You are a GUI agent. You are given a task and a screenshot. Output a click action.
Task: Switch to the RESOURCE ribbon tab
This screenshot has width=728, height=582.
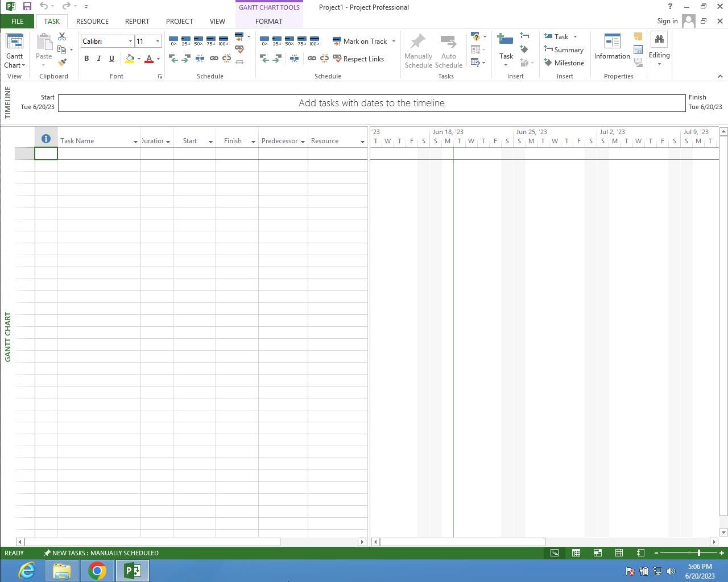[92, 21]
